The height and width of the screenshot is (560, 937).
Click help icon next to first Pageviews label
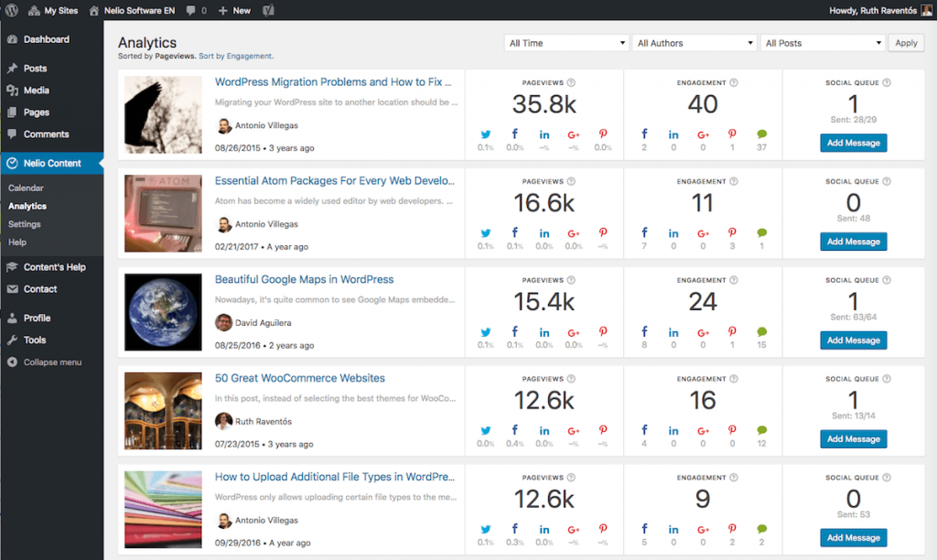point(571,83)
